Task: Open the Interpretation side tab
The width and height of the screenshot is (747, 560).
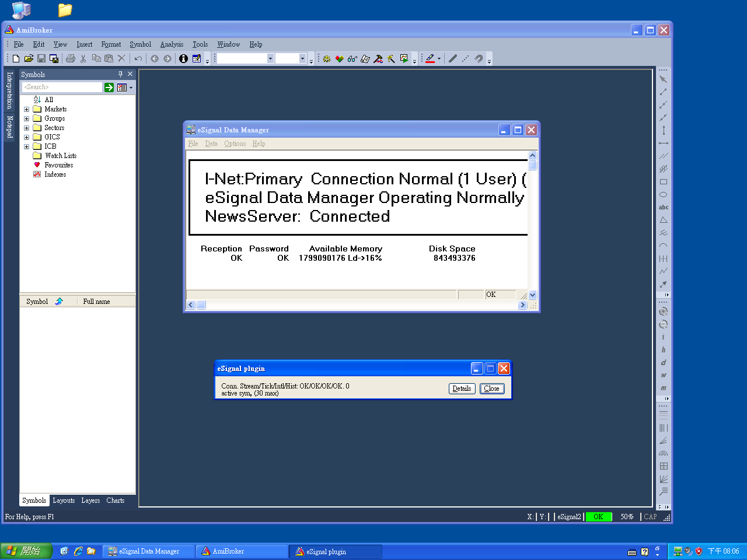Action: [x=9, y=90]
